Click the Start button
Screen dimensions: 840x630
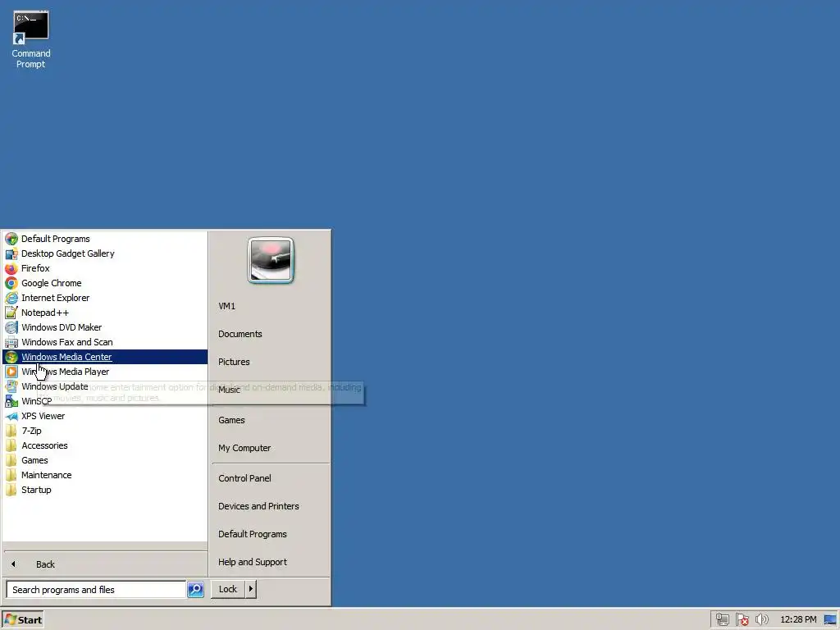22,619
